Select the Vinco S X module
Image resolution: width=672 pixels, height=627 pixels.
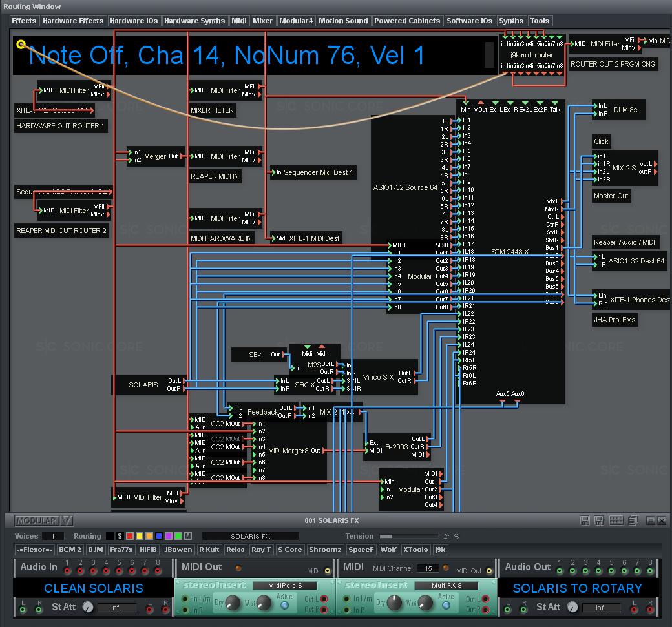tap(378, 377)
